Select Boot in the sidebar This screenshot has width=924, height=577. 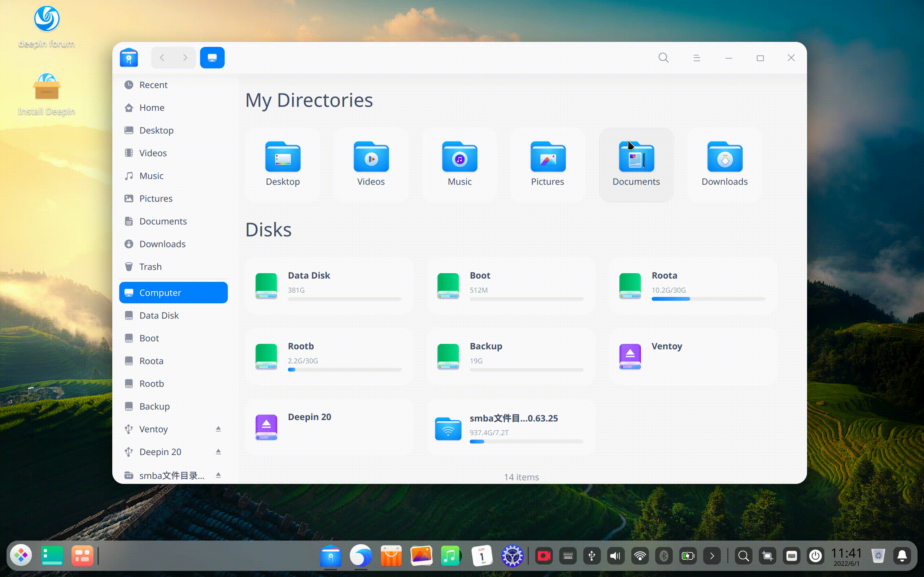tap(173, 338)
